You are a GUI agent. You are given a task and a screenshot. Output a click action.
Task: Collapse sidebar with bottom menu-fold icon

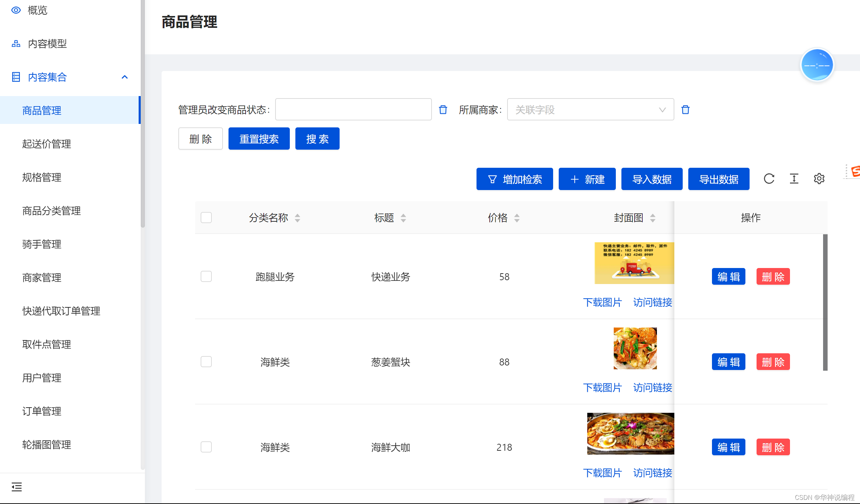[x=16, y=487]
